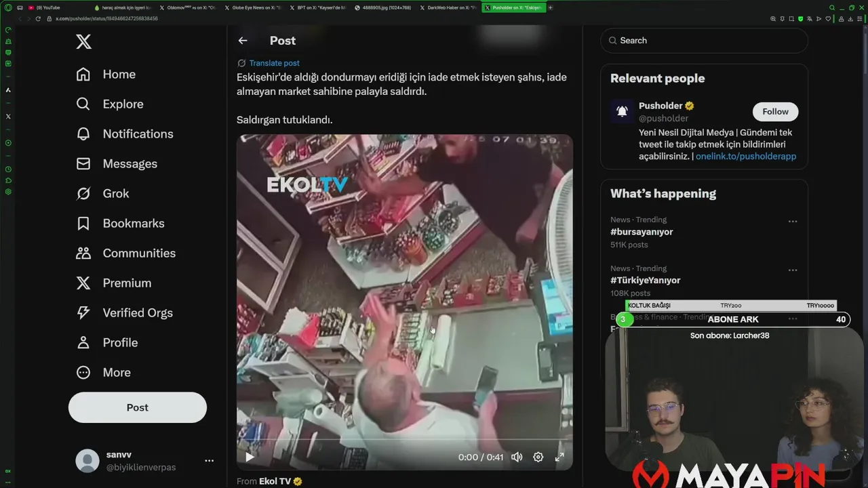Open history clock icon in browser sidebar
The image size is (868, 488).
(8, 169)
